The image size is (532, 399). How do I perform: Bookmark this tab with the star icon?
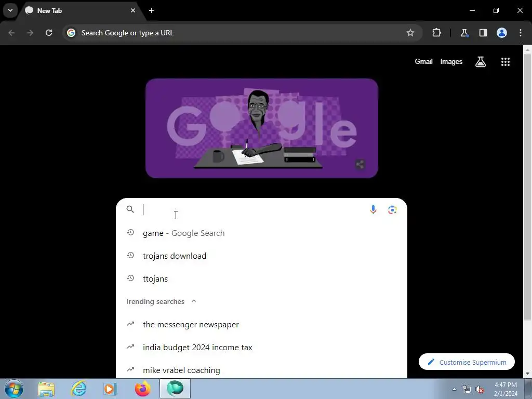(x=410, y=33)
